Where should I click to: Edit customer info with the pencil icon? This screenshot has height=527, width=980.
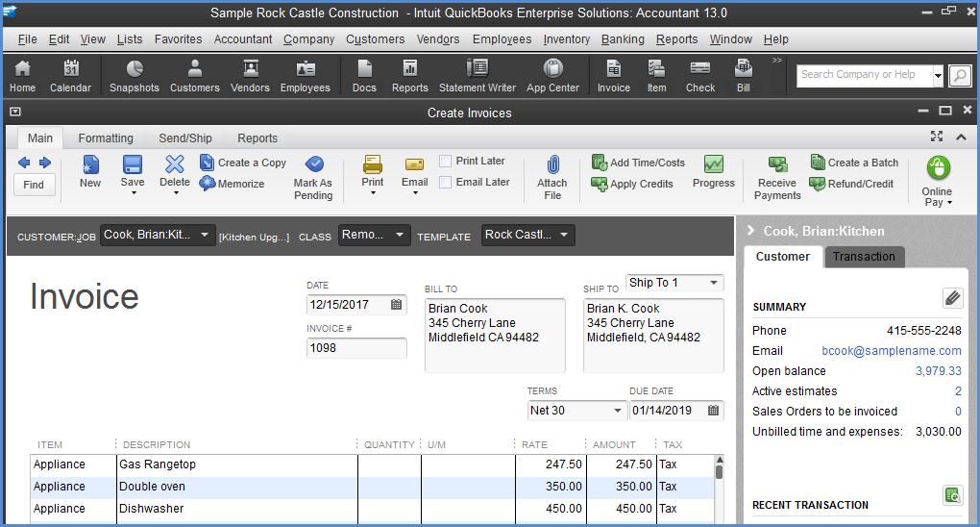pyautogui.click(x=952, y=298)
